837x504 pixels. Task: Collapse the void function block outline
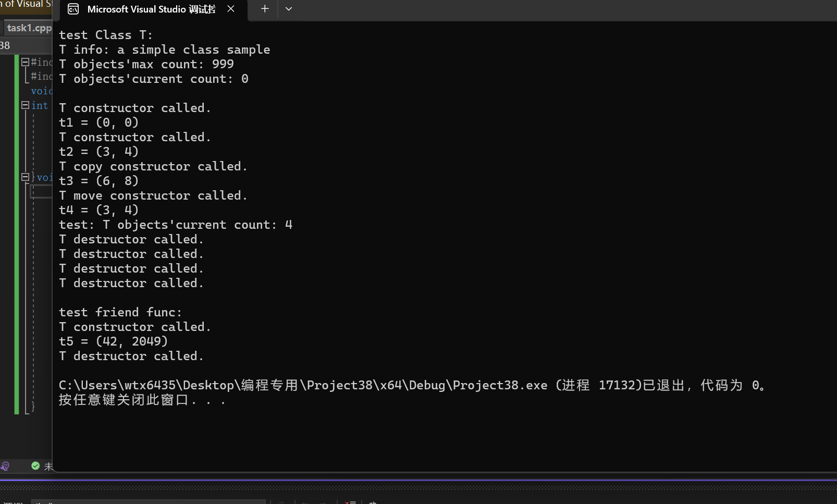[24, 177]
